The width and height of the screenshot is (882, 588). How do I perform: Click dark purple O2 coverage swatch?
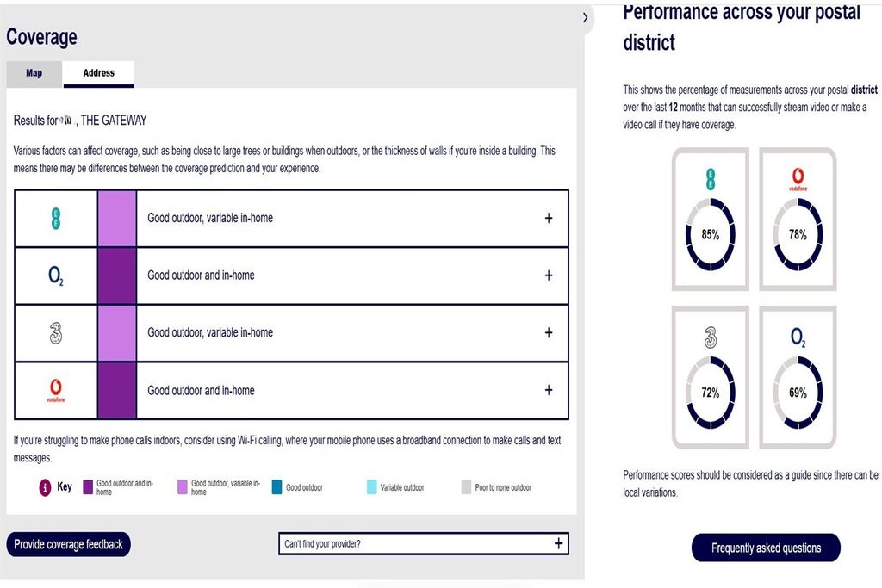point(117,276)
